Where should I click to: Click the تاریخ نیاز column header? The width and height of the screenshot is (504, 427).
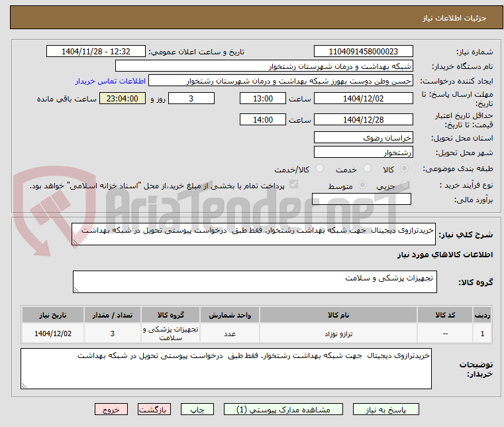point(53,315)
